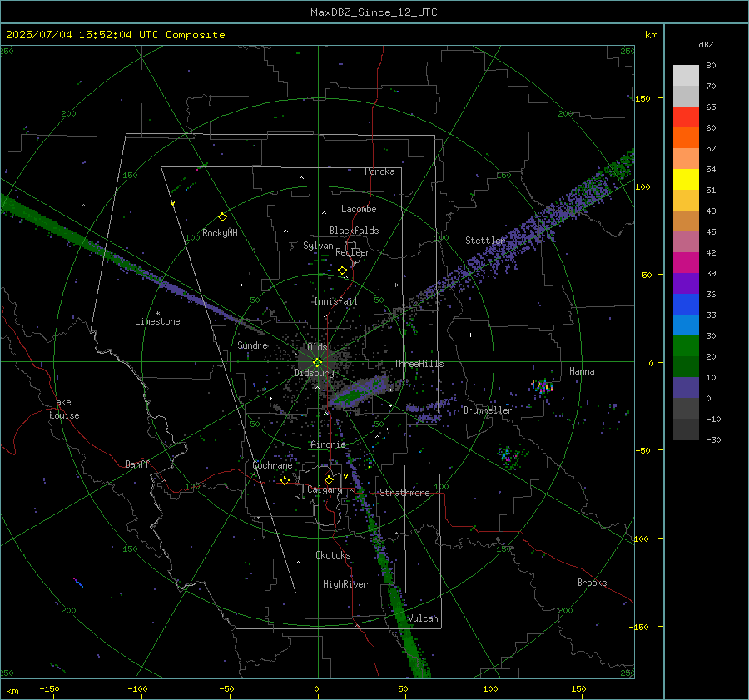Viewport: 749px width, 700px height.
Task: Click the yellow diamond marker beside RockyMH
Action: [x=222, y=217]
